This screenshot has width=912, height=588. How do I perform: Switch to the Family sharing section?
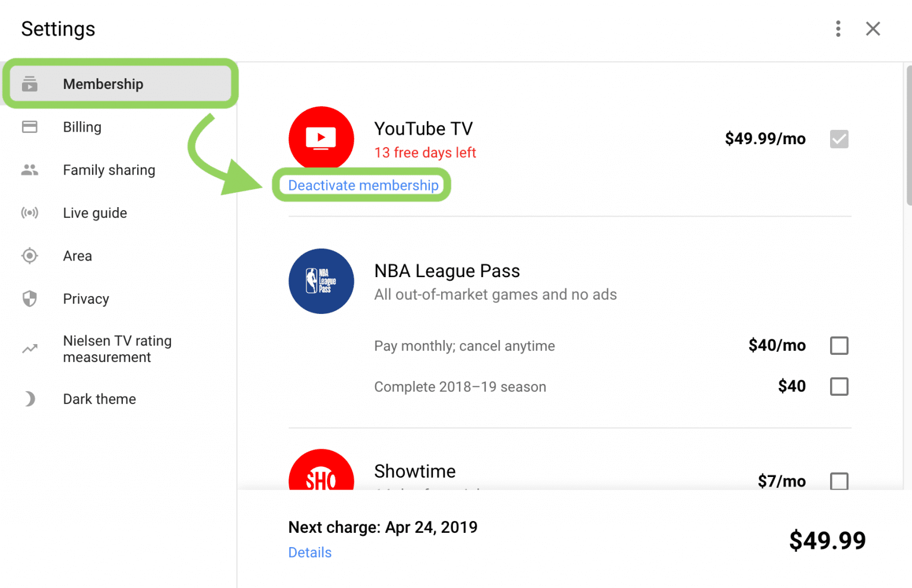click(x=109, y=170)
